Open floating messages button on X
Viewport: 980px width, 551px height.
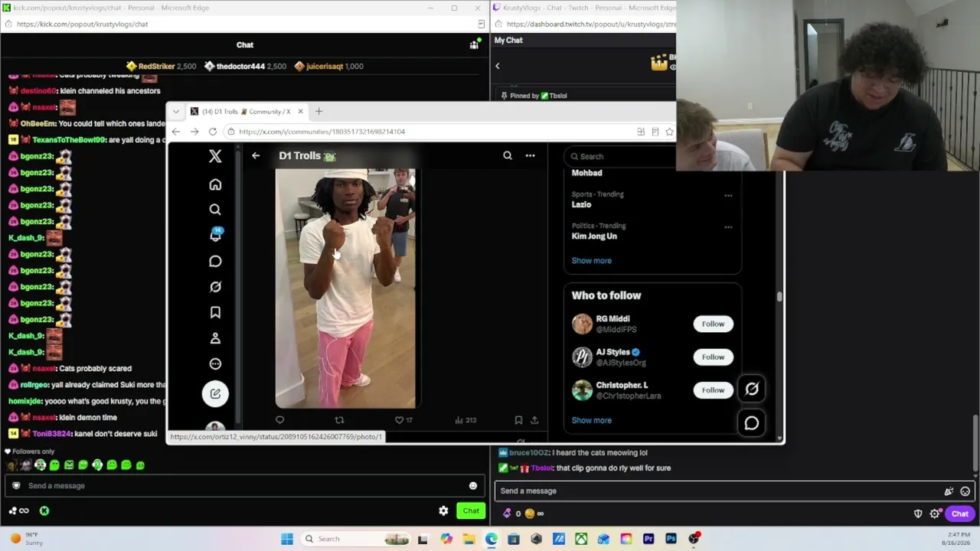pos(752,423)
